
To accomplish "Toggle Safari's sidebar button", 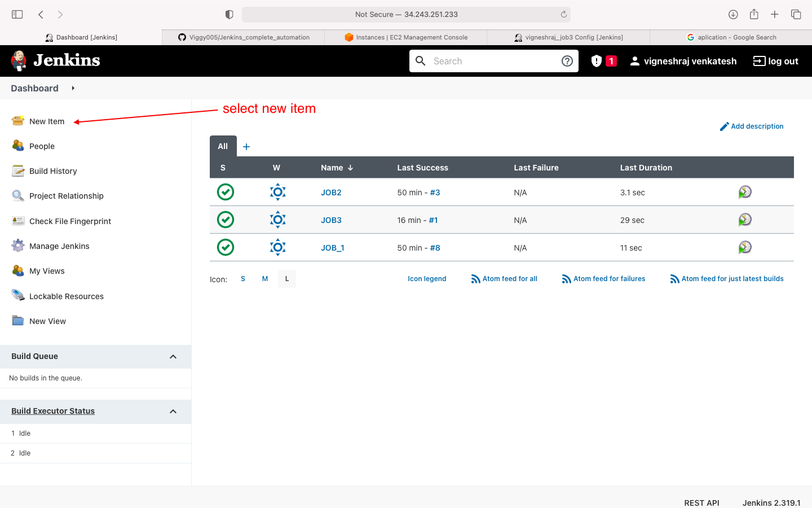I will tap(17, 14).
